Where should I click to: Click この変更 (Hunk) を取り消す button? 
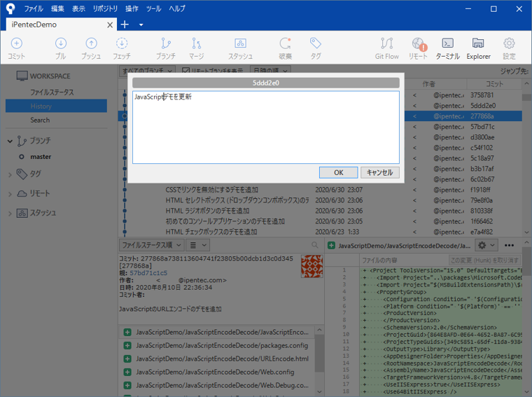484,260
